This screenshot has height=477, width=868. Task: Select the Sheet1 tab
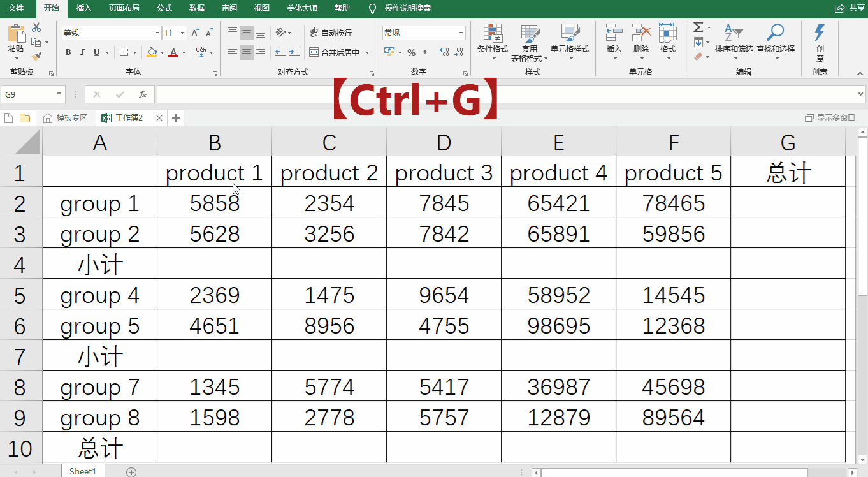tap(83, 471)
